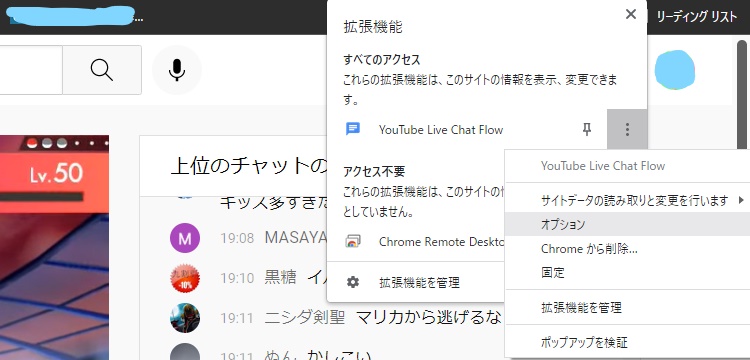Screen dimensions: 750x360
Task: Click the YouTube Live Chat Flow extension icon
Action: coord(353,129)
